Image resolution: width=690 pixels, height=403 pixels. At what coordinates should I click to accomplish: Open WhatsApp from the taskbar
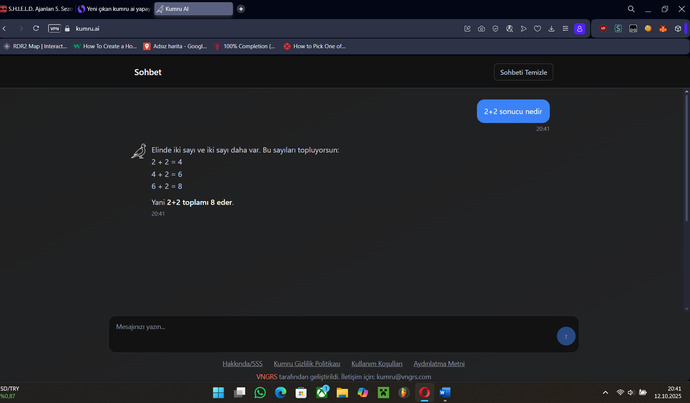(260, 392)
